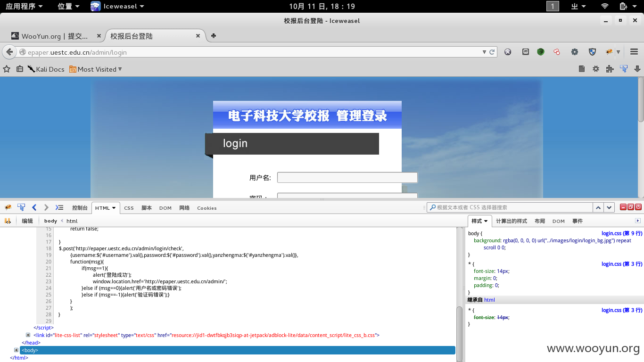Open the add-ons puzzle piece icon

[610, 69]
